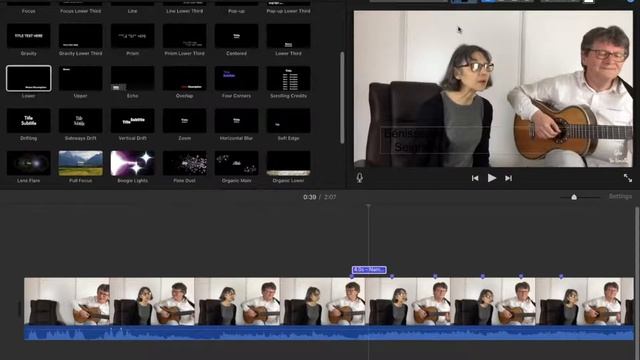Choose the Vertical Drift title
This screenshot has height=360, width=640.
132,121
